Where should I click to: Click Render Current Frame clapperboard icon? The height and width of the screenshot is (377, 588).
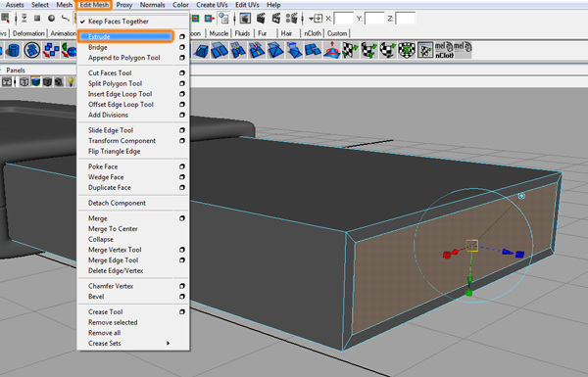(261, 18)
